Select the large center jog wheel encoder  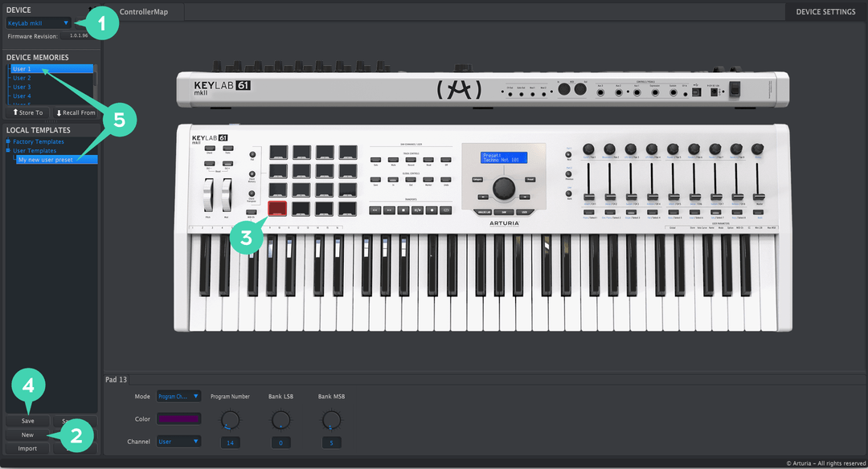pyautogui.click(x=503, y=188)
